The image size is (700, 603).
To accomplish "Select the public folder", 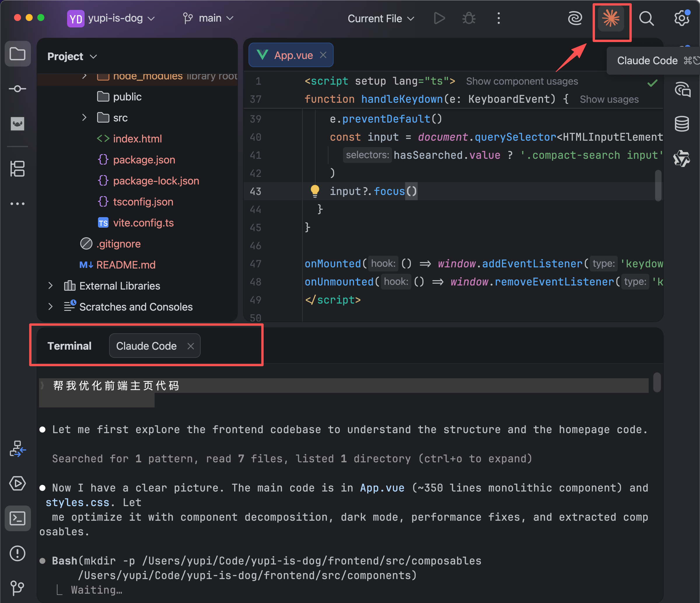I will (127, 97).
